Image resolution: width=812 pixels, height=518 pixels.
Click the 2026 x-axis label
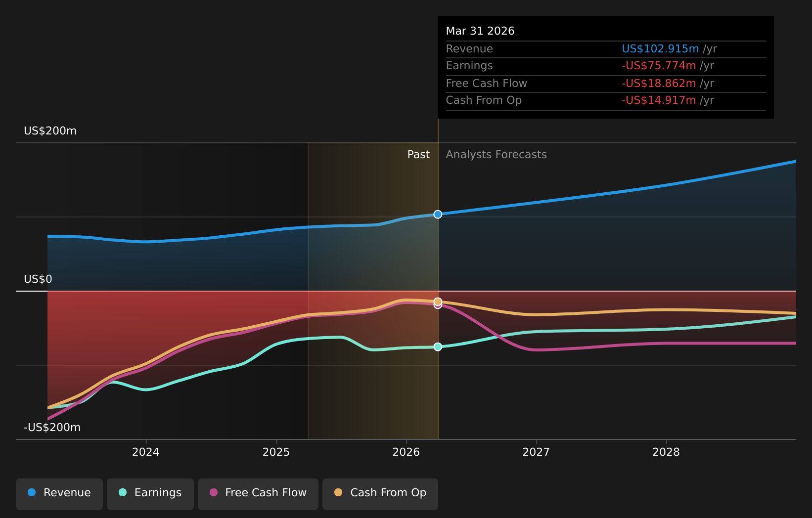[x=406, y=452]
